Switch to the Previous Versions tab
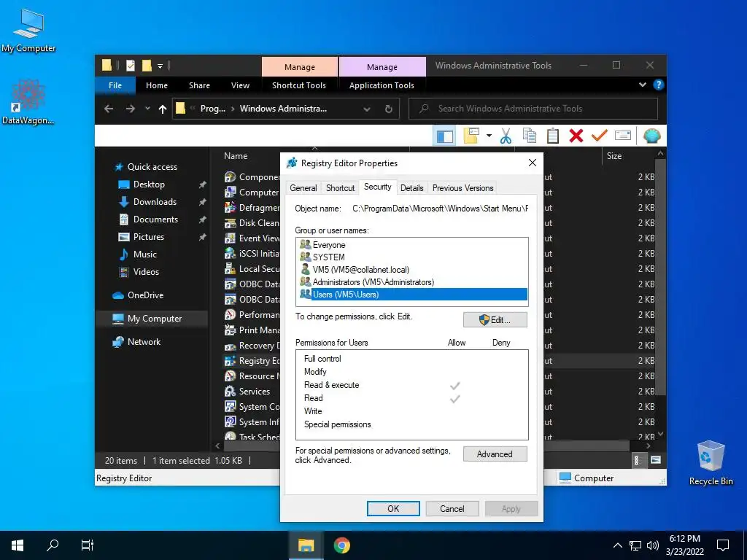Screen dimensions: 747x560 (x=462, y=188)
